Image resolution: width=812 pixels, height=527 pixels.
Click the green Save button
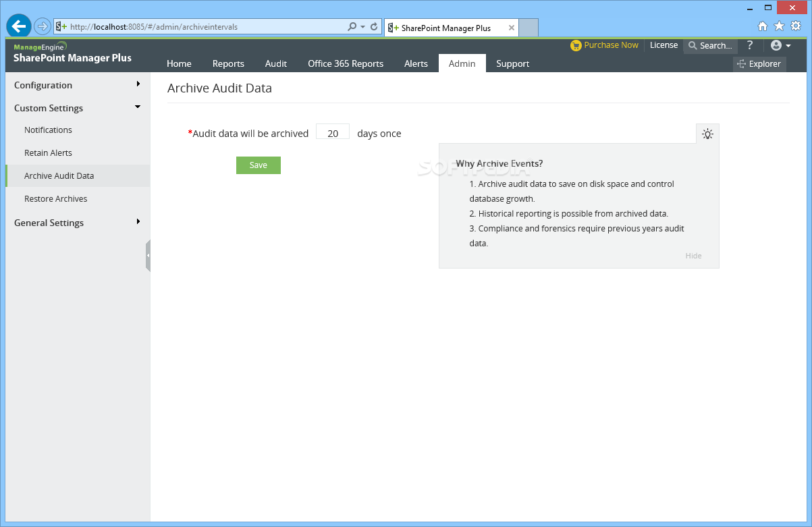pos(259,165)
